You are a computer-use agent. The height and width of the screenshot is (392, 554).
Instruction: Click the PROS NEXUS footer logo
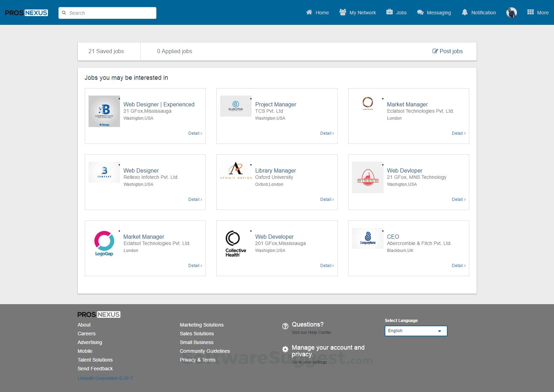click(99, 315)
